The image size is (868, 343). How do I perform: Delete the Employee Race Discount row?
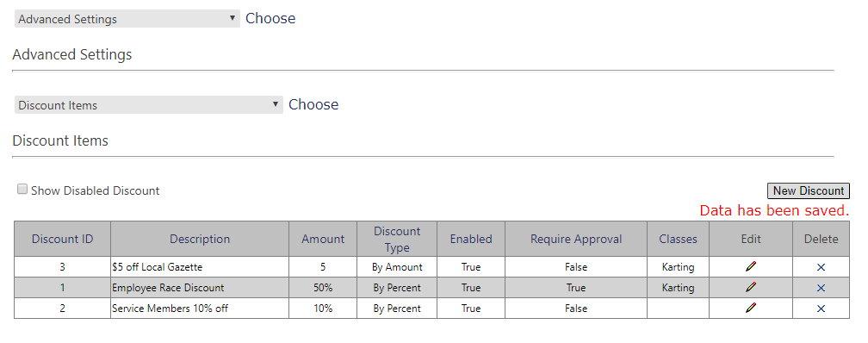[821, 288]
